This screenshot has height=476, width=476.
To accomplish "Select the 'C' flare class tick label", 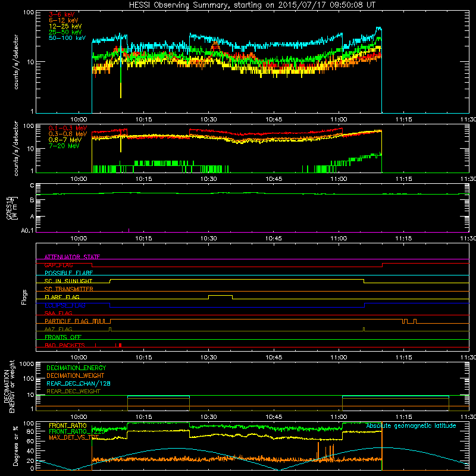I will pos(32,186).
